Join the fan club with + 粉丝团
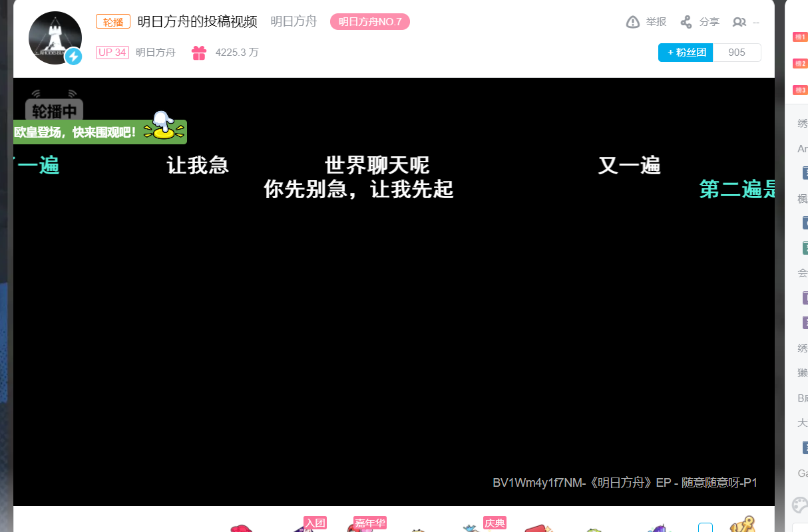Screen dimensions: 808x532 686,53
